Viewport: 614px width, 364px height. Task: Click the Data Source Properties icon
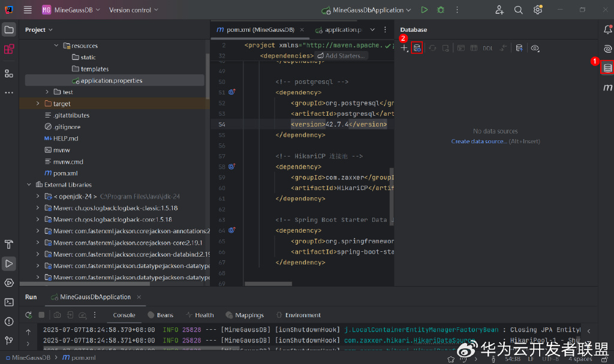tap(417, 48)
